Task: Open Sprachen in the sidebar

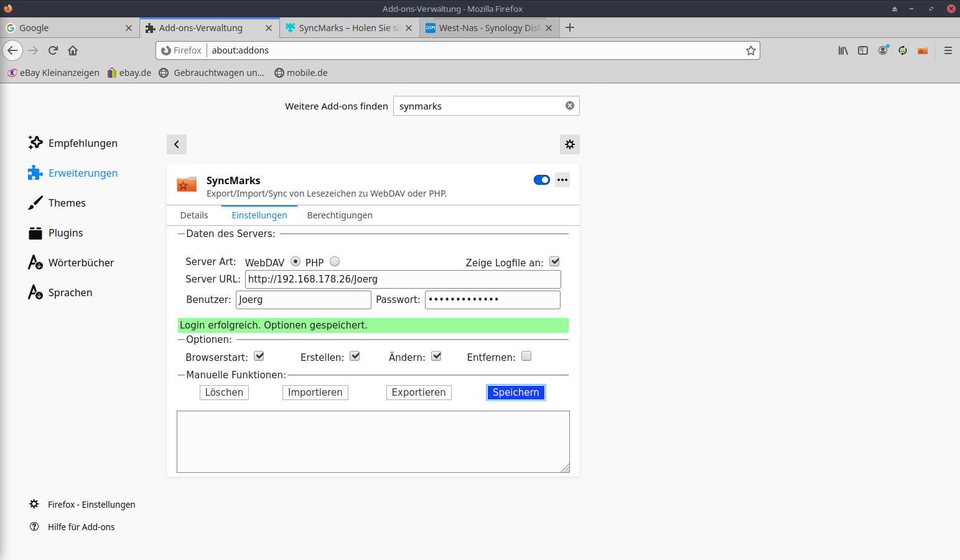Action: [60, 292]
